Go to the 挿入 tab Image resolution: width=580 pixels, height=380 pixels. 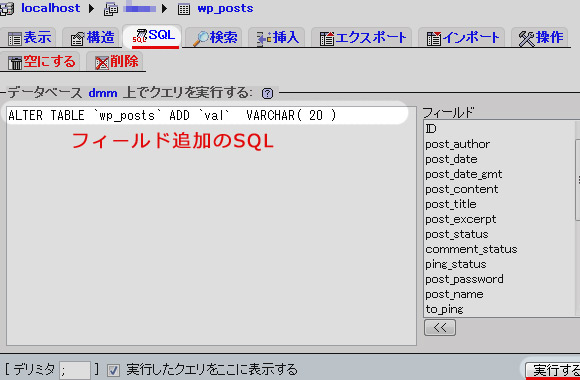[277, 38]
